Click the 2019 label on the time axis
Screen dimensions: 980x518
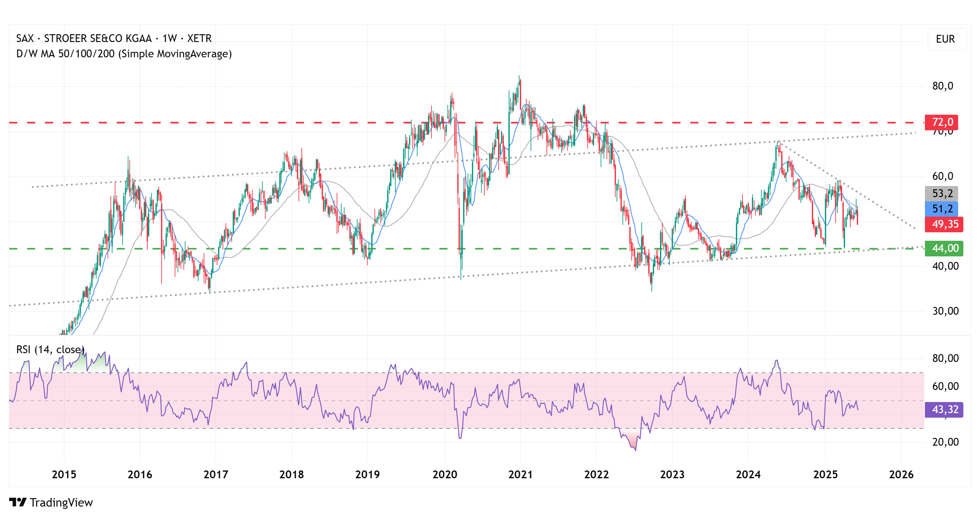pos(367,475)
